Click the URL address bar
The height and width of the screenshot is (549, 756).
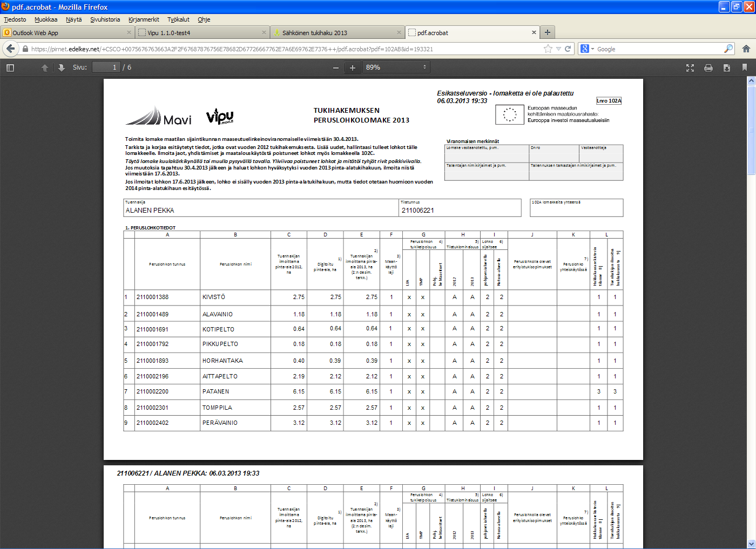coord(286,49)
